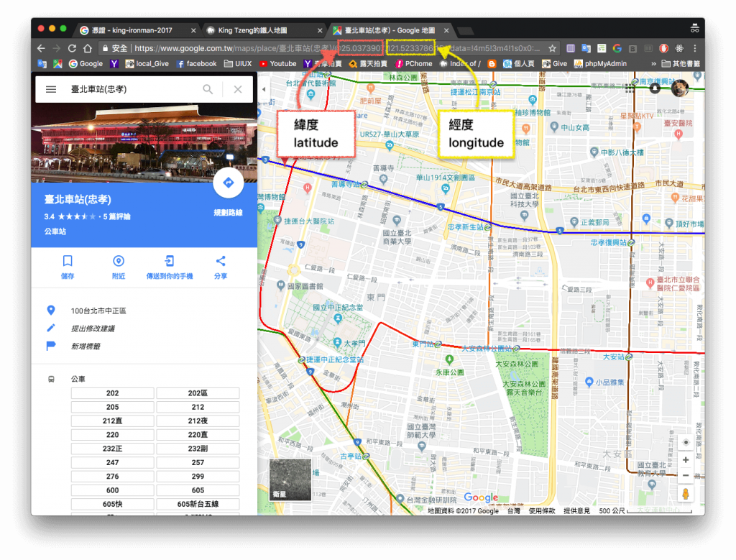Select bus route 299
736x560 pixels.
tap(198, 477)
